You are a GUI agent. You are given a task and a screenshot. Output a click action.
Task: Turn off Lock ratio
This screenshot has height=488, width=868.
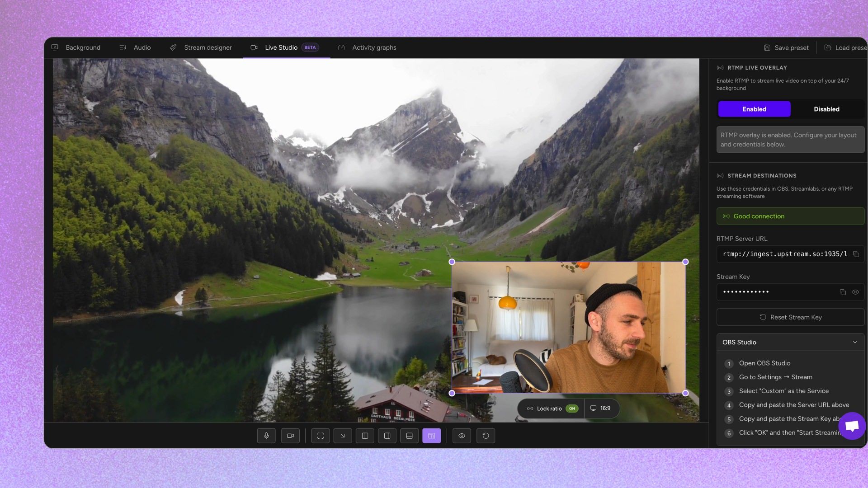(x=571, y=408)
